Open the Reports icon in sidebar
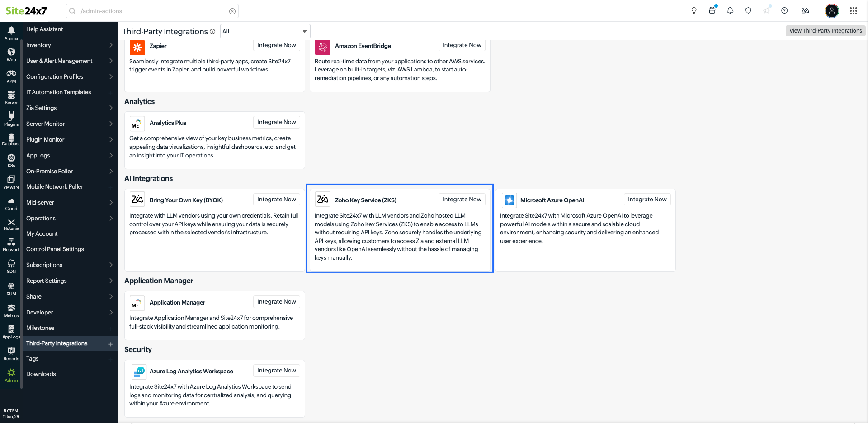 [11, 354]
